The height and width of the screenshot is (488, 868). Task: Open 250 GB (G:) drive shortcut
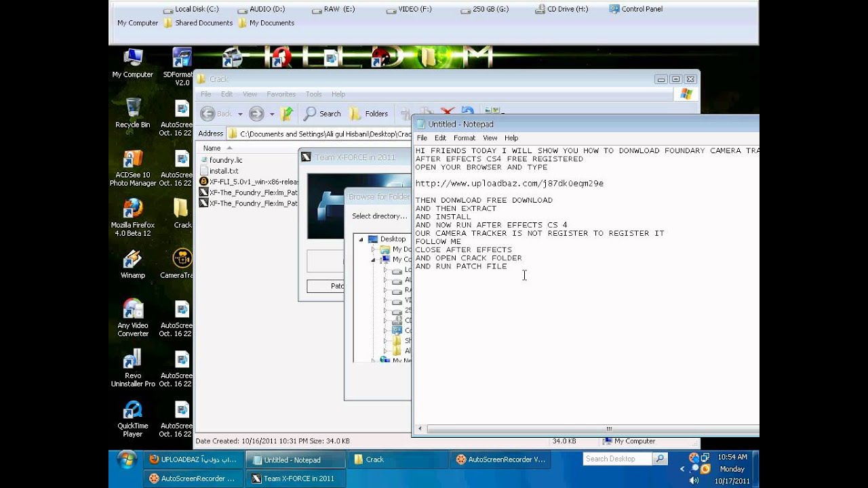pyautogui.click(x=484, y=9)
